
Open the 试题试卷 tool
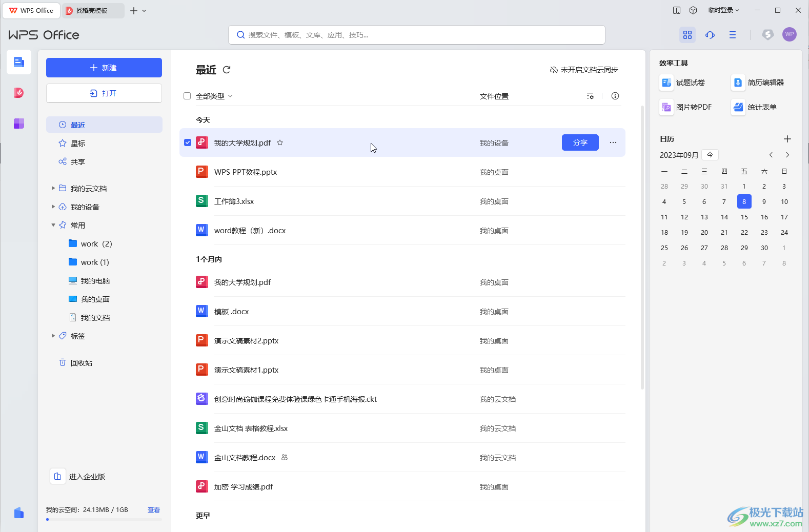(682, 83)
